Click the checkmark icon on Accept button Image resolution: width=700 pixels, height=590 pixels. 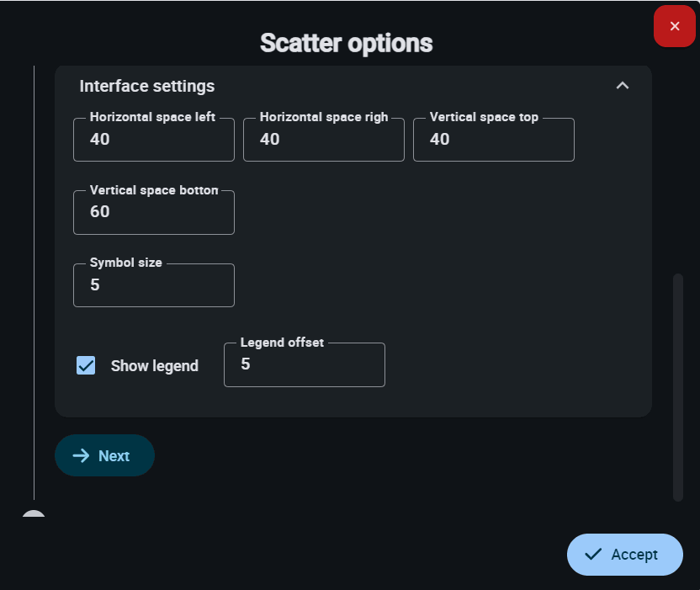click(x=593, y=554)
